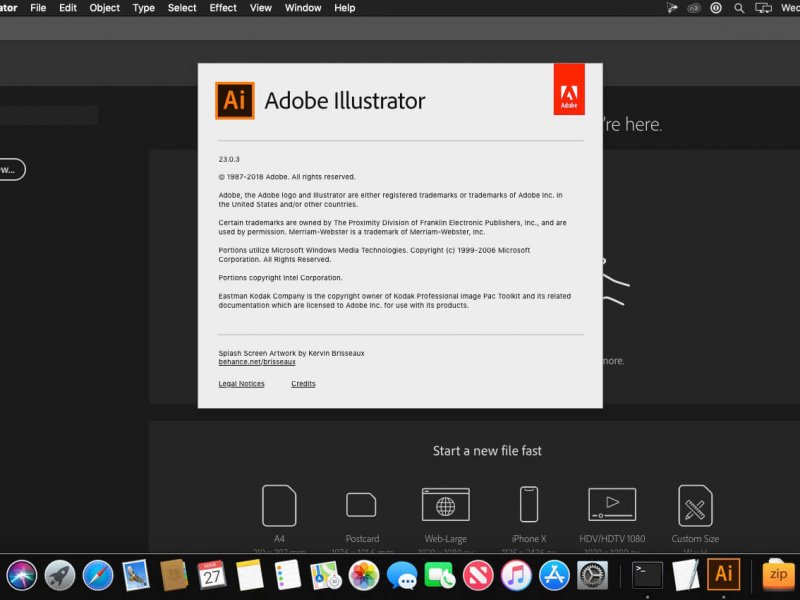Open the Window menu
The width and height of the screenshot is (800, 600).
(x=303, y=8)
